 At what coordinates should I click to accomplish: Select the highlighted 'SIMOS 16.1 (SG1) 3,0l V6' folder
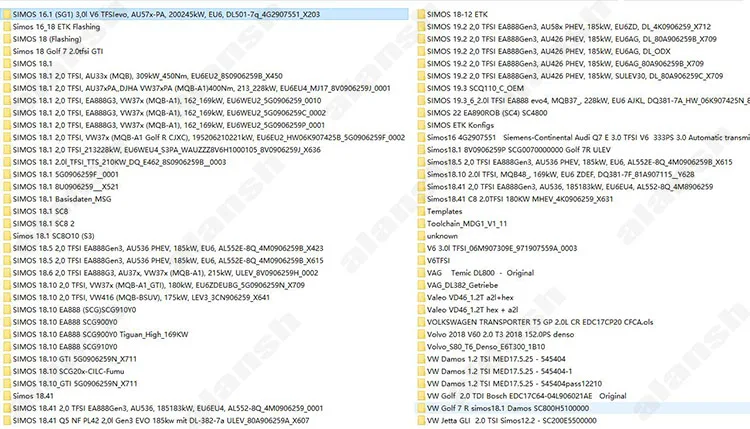point(166,14)
